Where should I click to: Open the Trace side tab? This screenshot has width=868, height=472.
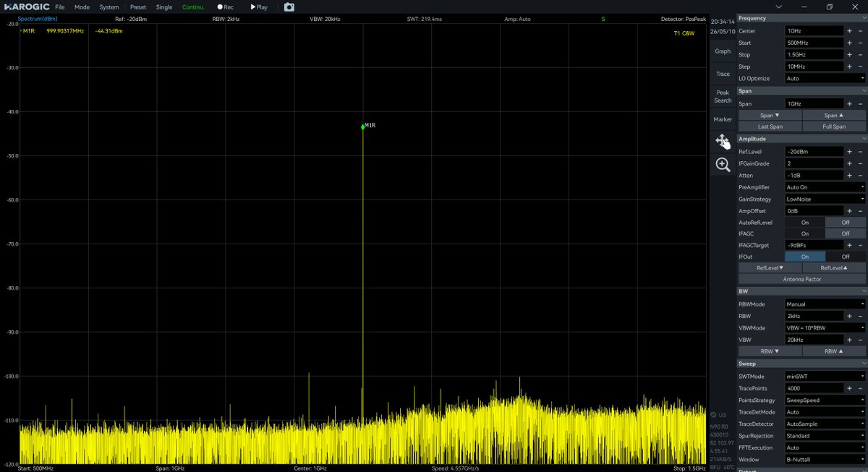(x=723, y=74)
